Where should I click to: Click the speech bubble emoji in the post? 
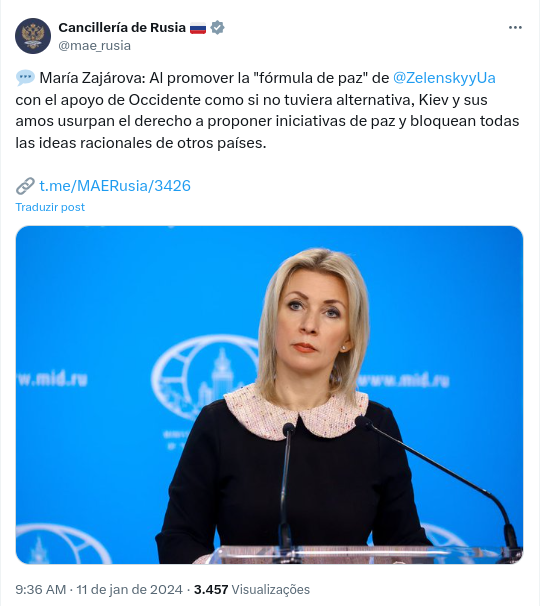coord(26,78)
